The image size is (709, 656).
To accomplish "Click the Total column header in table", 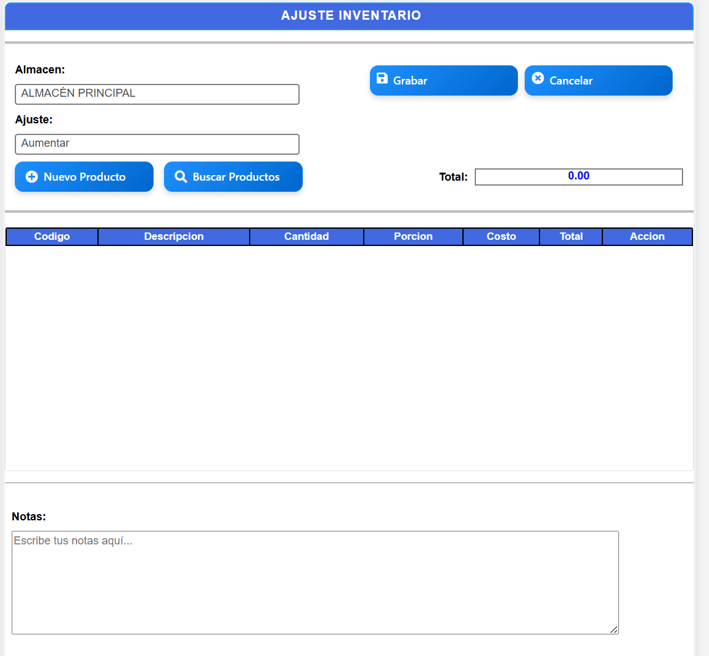I will tap(571, 236).
